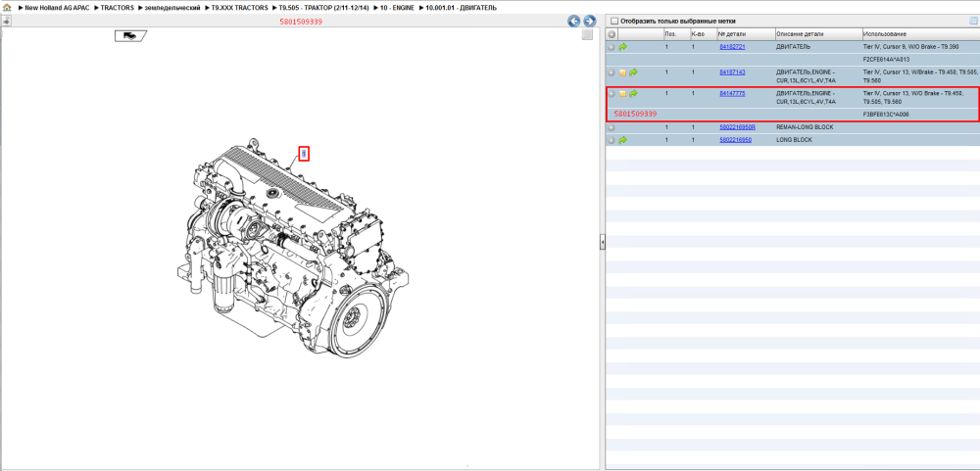The height and width of the screenshot is (471, 980).
Task: Click green arrow icon for part 84182721
Action: (x=623, y=47)
